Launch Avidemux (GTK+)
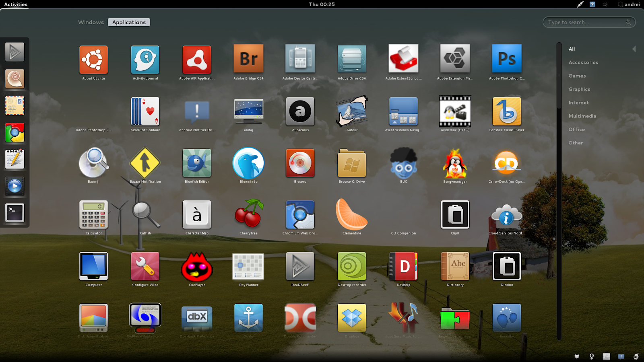The height and width of the screenshot is (362, 644). (455, 111)
